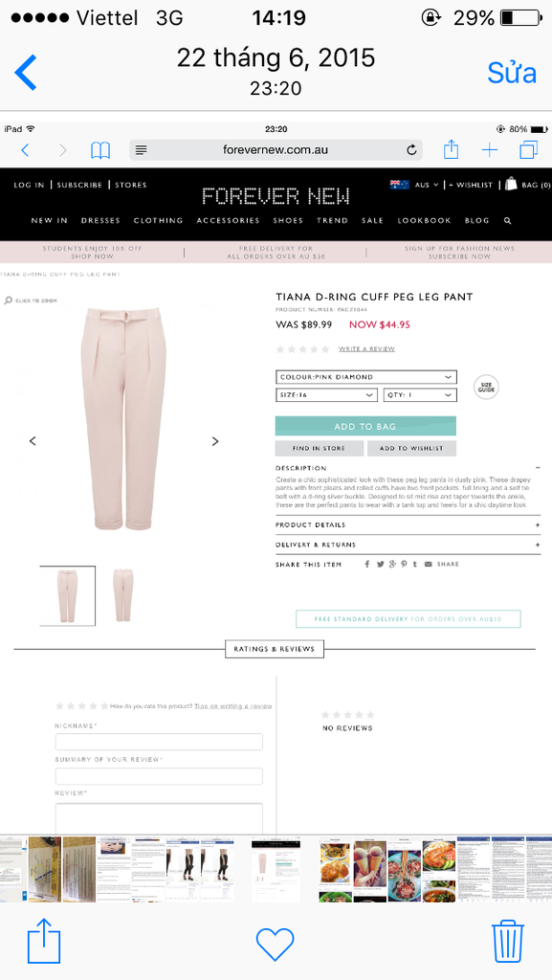Open the Qty dropdown
Screen dimensions: 552x980
[420, 395]
